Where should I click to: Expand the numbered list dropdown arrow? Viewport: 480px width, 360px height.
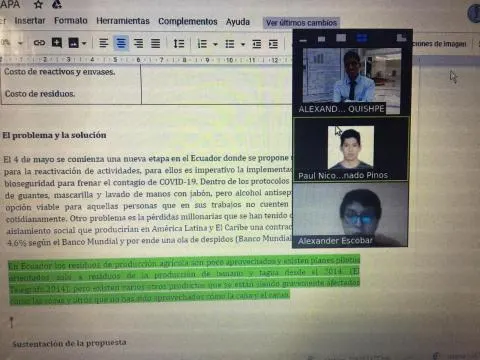click(215, 44)
